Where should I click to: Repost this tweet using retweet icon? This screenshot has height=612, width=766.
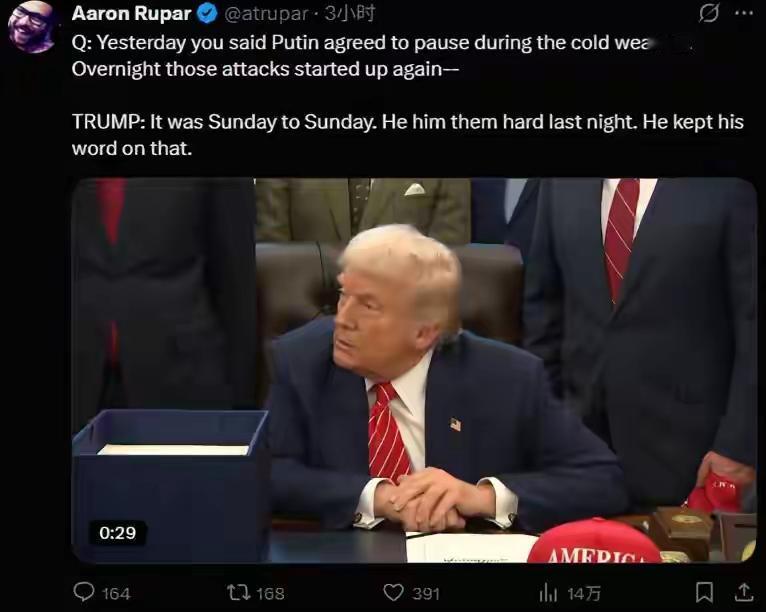(x=239, y=593)
